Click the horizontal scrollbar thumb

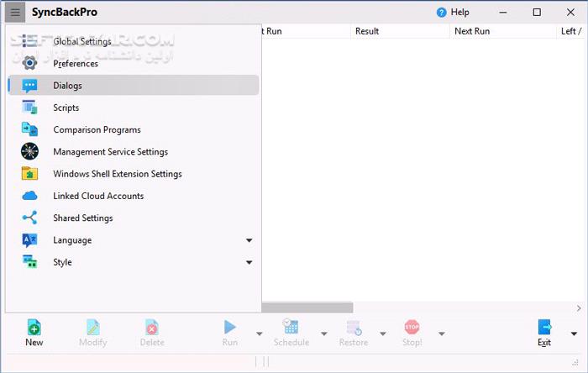307,307
